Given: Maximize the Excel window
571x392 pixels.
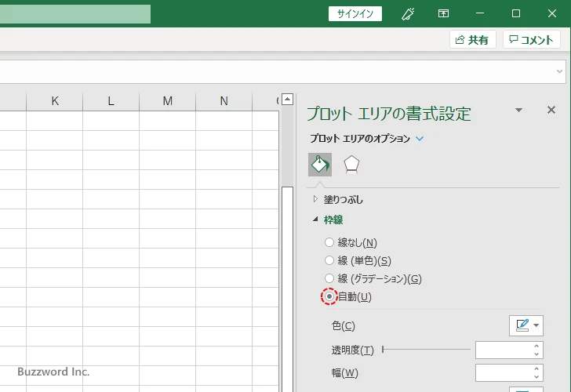Looking at the screenshot, I should point(515,13).
